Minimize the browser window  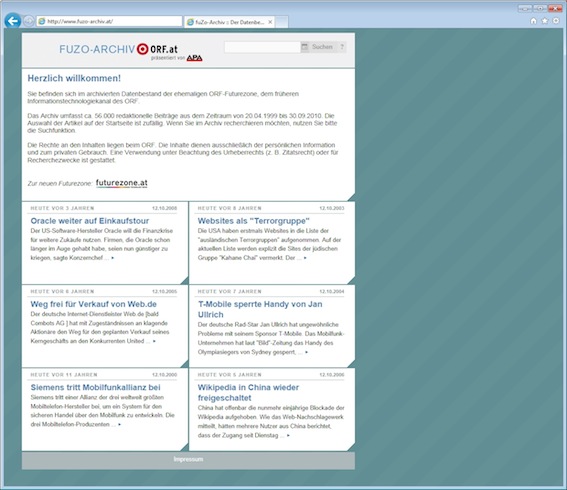click(x=525, y=8)
